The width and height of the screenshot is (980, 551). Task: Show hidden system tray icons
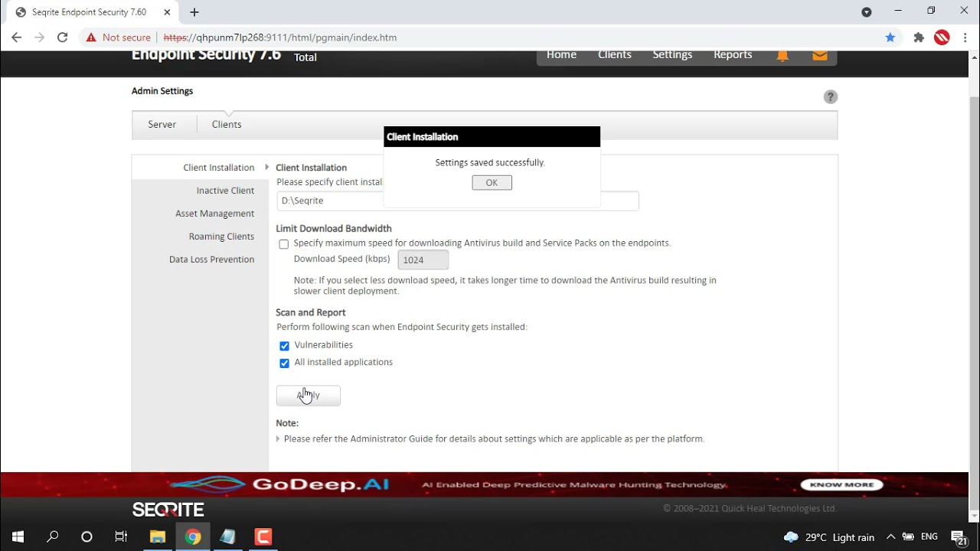pyautogui.click(x=890, y=537)
